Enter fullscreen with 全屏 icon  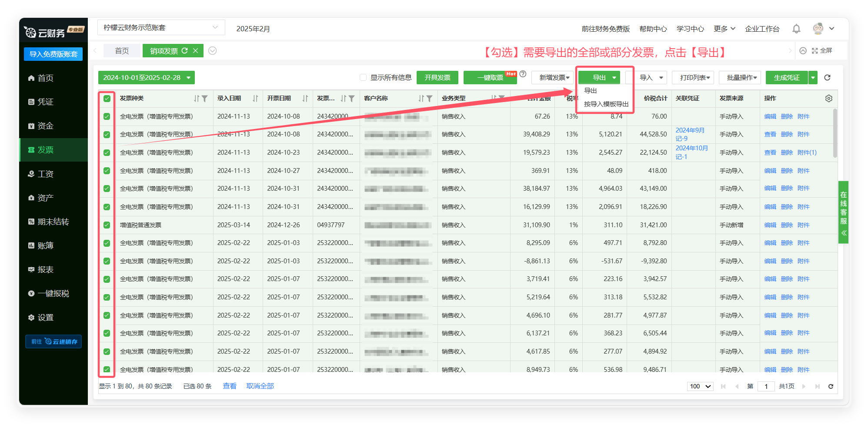(822, 51)
